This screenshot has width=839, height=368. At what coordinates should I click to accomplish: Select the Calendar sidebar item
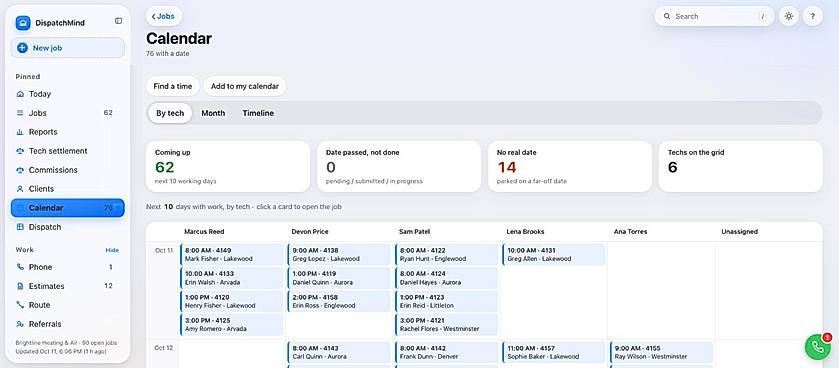67,208
